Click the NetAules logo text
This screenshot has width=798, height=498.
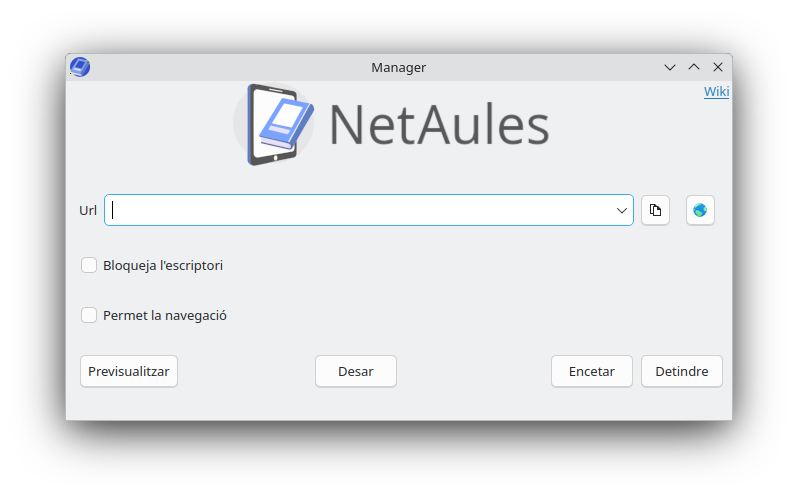pyautogui.click(x=439, y=126)
